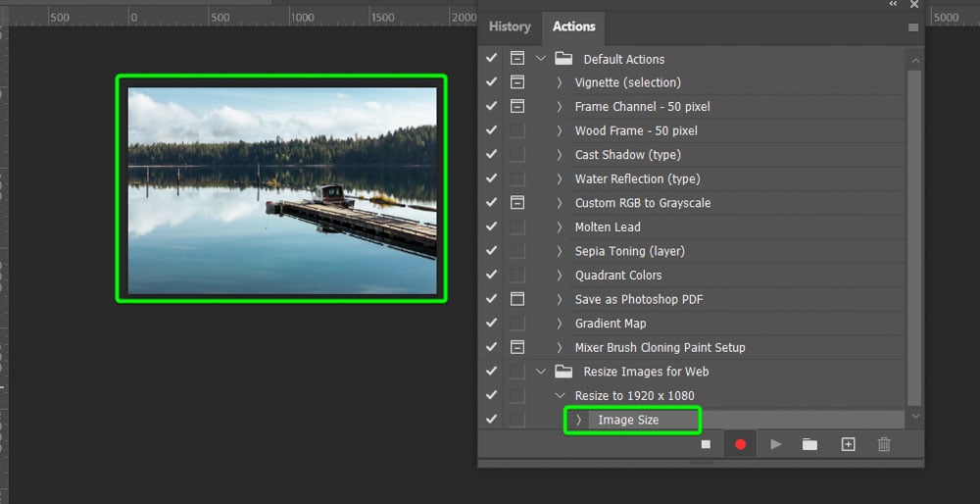Uncheck the Molten Lead action checkmark

coord(492,227)
